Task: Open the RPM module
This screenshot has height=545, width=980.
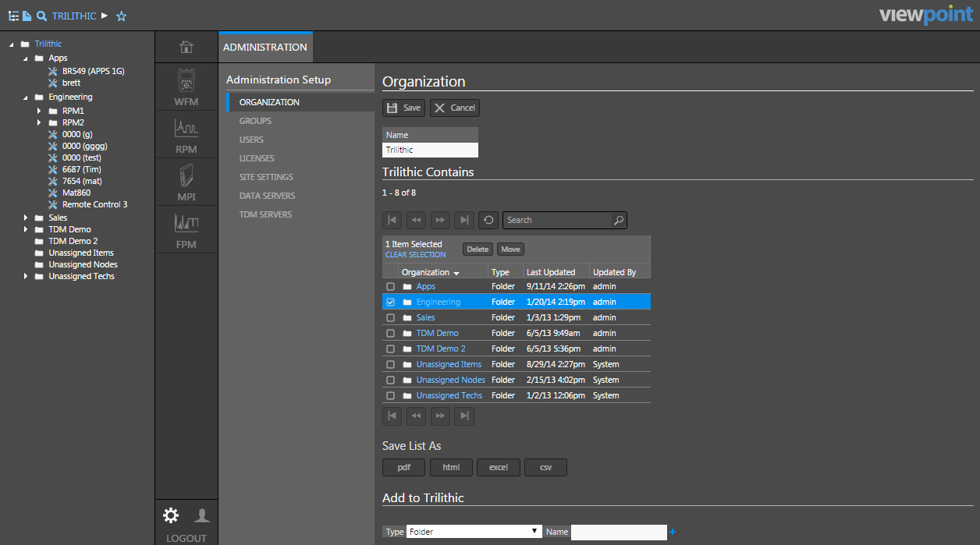Action: point(186,134)
